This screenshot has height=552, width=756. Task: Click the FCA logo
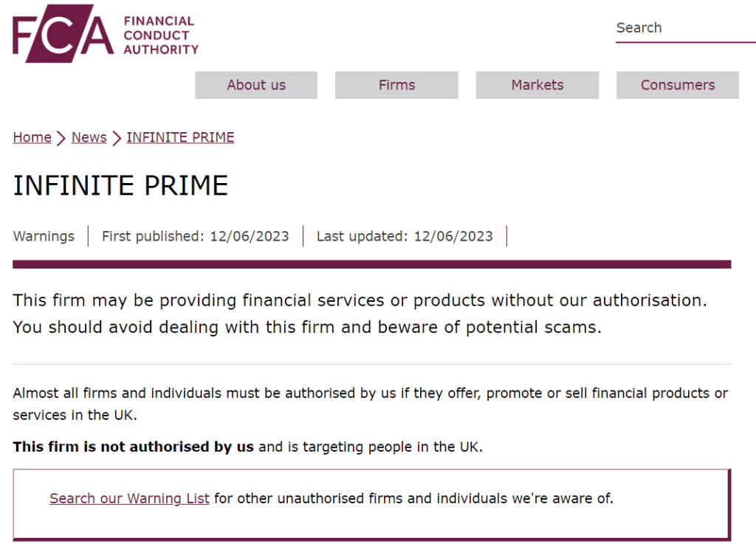pos(103,33)
